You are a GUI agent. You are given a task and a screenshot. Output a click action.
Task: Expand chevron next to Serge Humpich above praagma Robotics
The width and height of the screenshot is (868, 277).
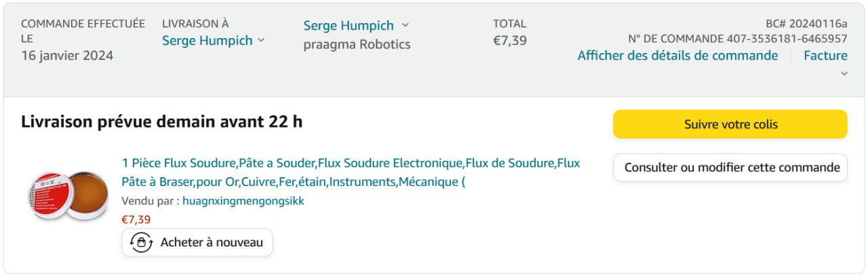pos(405,25)
